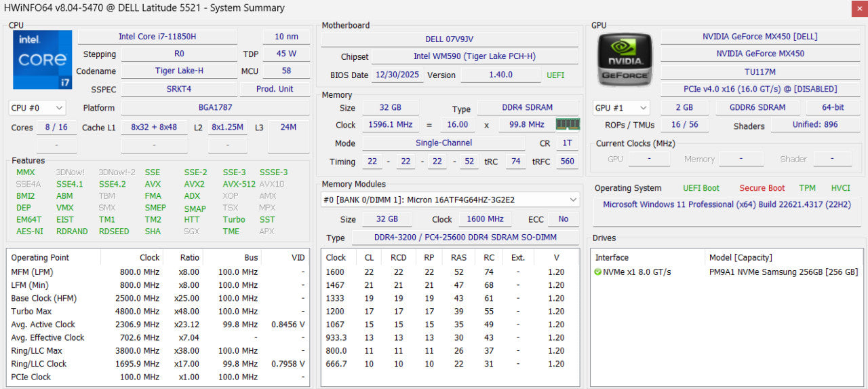This screenshot has width=868, height=389.
Task: Close the System Summary window
Action: point(859,8)
